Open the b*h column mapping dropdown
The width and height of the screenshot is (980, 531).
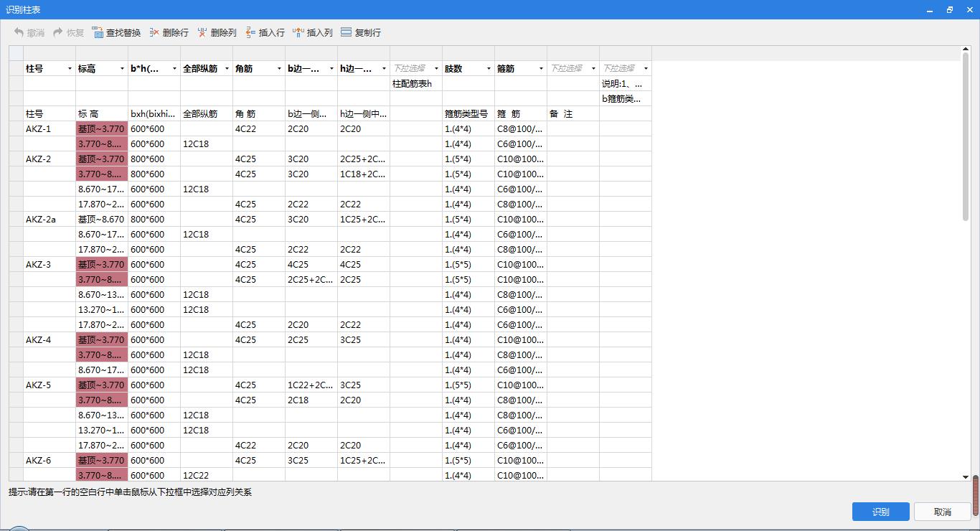pos(174,69)
